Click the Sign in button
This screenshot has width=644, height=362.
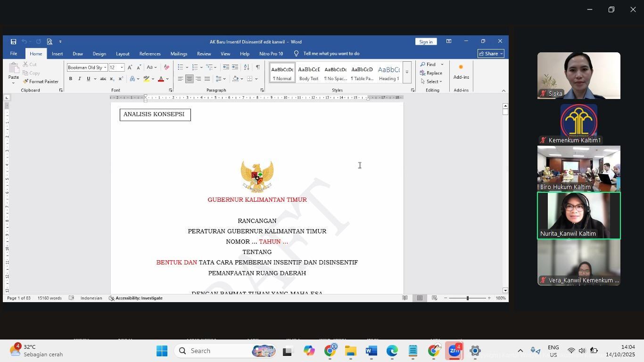tap(426, 42)
